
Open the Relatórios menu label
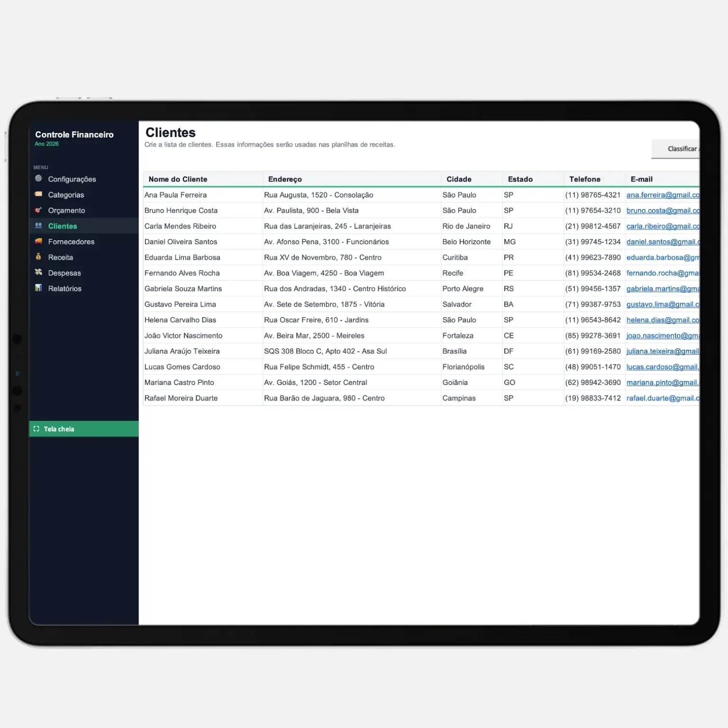(64, 289)
